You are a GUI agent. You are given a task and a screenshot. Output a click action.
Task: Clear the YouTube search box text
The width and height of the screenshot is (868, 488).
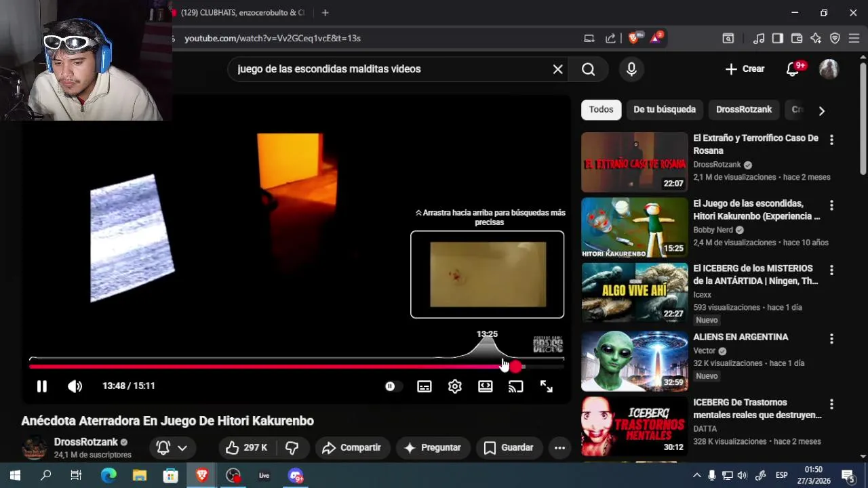[x=557, y=69]
